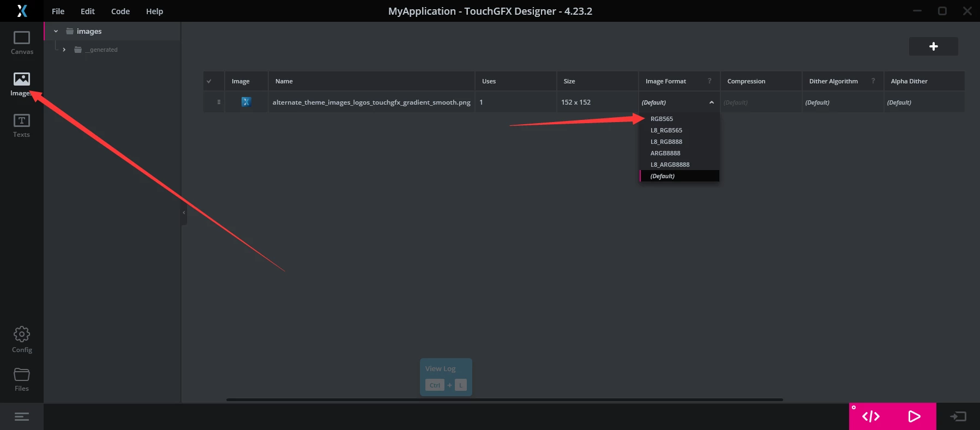This screenshot has height=430, width=980.
Task: Click the Compression column header
Action: click(x=761, y=81)
